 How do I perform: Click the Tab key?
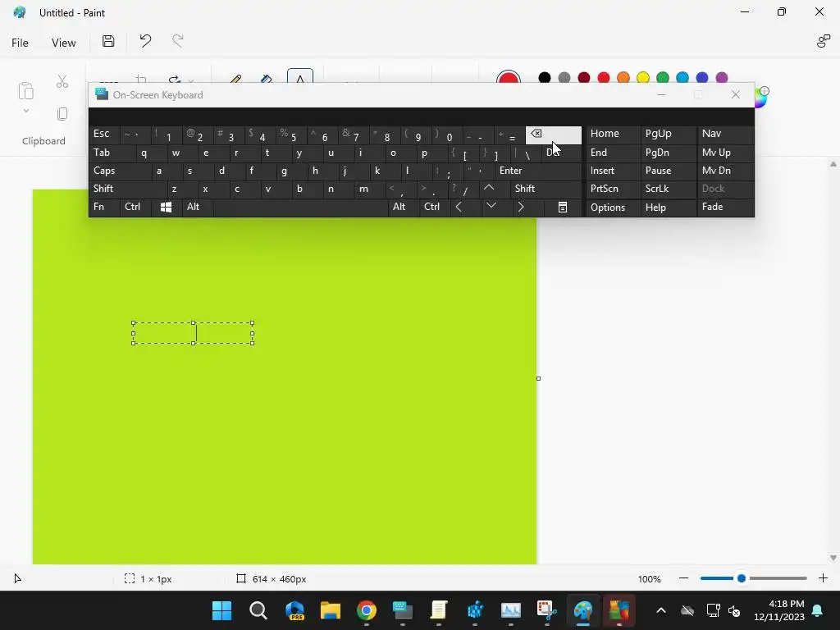[x=112, y=153]
